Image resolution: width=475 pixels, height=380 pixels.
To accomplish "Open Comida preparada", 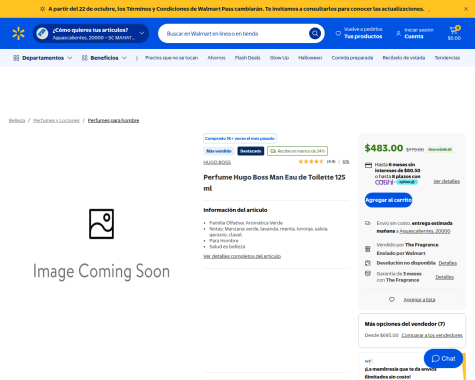I will click(x=352, y=58).
